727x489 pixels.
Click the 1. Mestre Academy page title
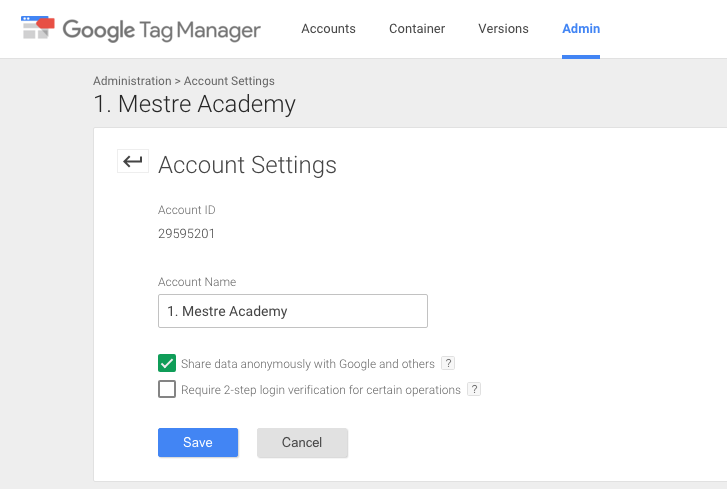pyautogui.click(x=194, y=104)
